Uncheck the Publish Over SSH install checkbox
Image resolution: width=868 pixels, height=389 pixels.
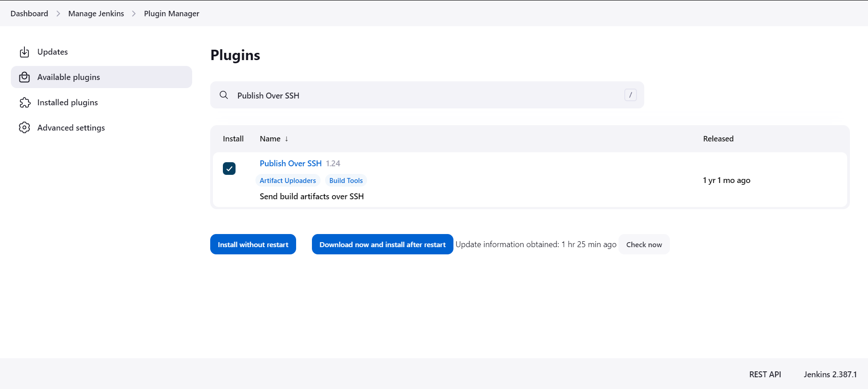229,169
